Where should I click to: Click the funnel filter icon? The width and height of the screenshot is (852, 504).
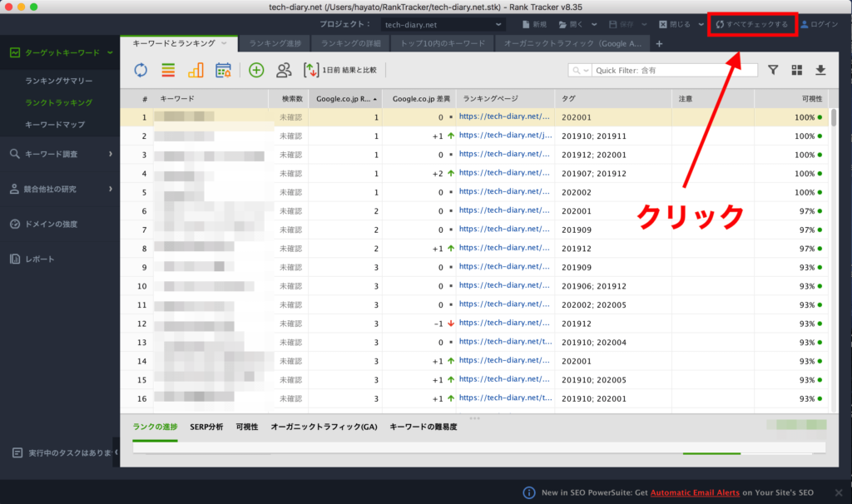[773, 70]
